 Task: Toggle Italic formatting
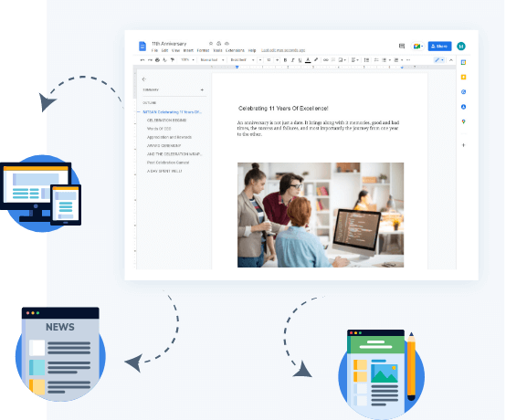tap(292, 60)
